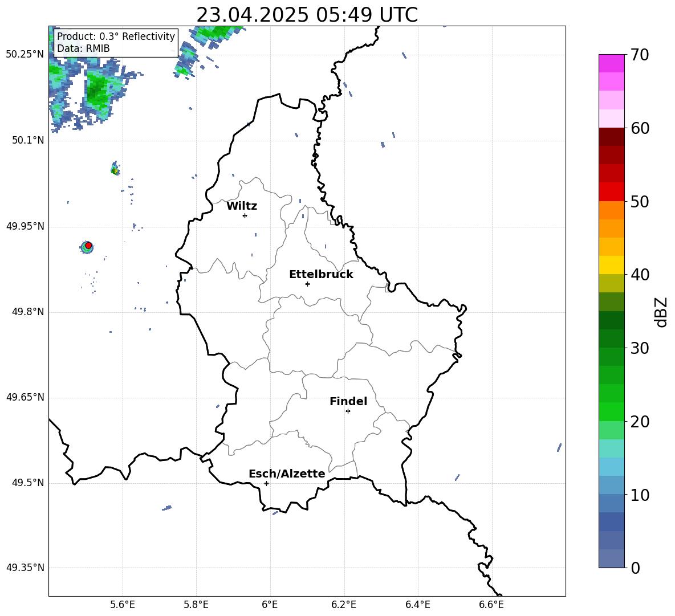Viewport: 675px width, 616px height.
Task: Click the 50.1°N latitude label
Action: tap(27, 140)
